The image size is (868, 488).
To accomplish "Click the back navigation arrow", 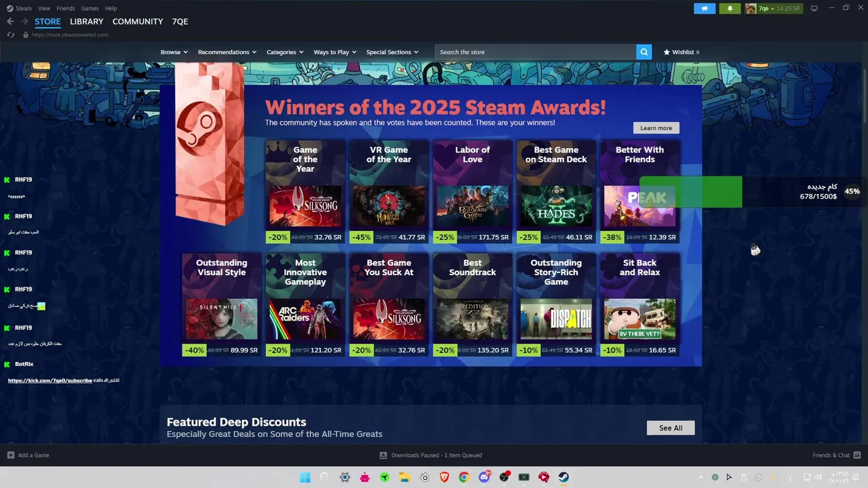I will coord(10,22).
